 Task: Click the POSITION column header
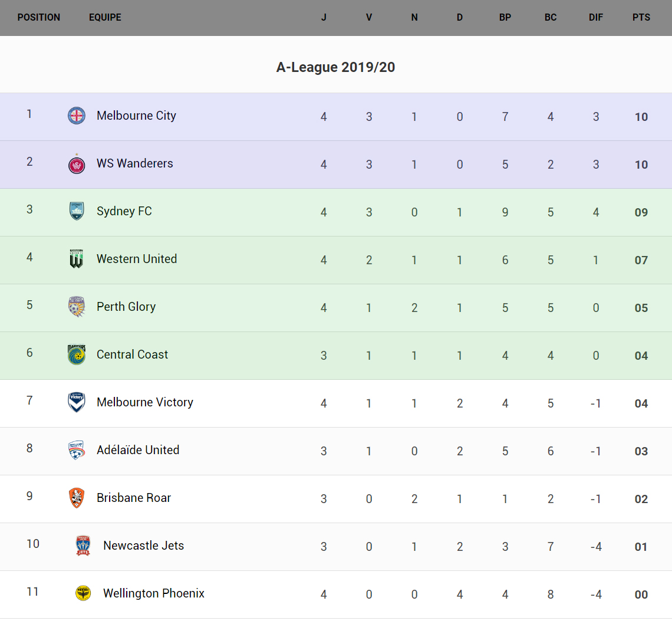(x=39, y=18)
